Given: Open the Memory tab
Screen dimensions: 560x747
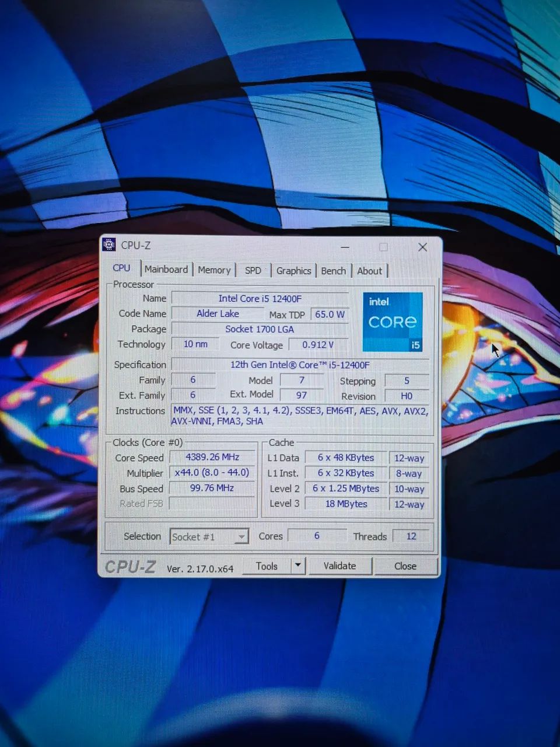Looking at the screenshot, I should tap(214, 270).
